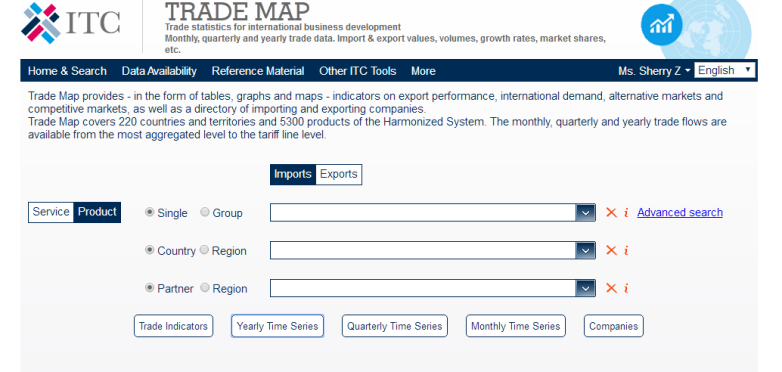Expand the product selection dropdown arrow

coord(585,213)
